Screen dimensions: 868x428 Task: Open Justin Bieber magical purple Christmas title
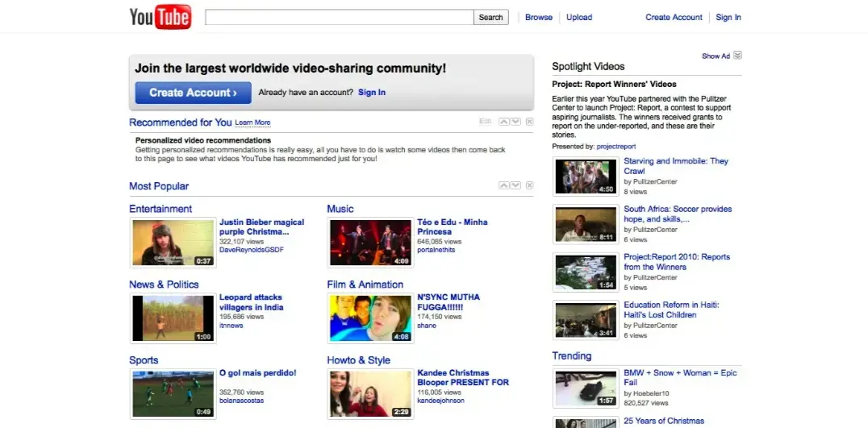[x=262, y=226]
